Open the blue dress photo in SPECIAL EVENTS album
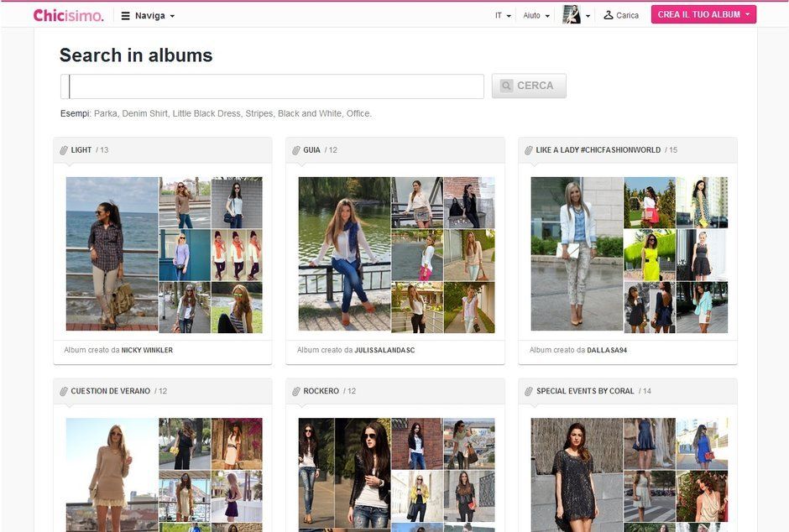Viewport: 789px width, 532px height. tap(702, 444)
